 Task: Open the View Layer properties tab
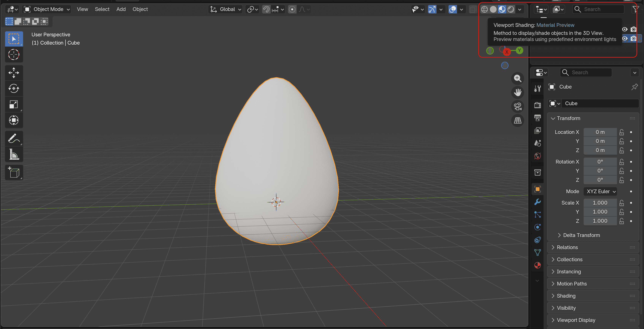click(537, 130)
